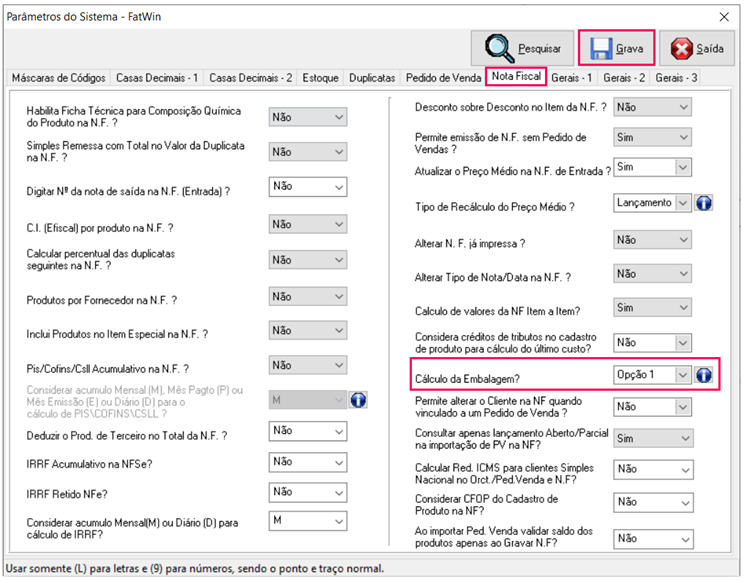The width and height of the screenshot is (744, 581).
Task: Click the Pesquisar magnifier button
Action: click(x=523, y=48)
